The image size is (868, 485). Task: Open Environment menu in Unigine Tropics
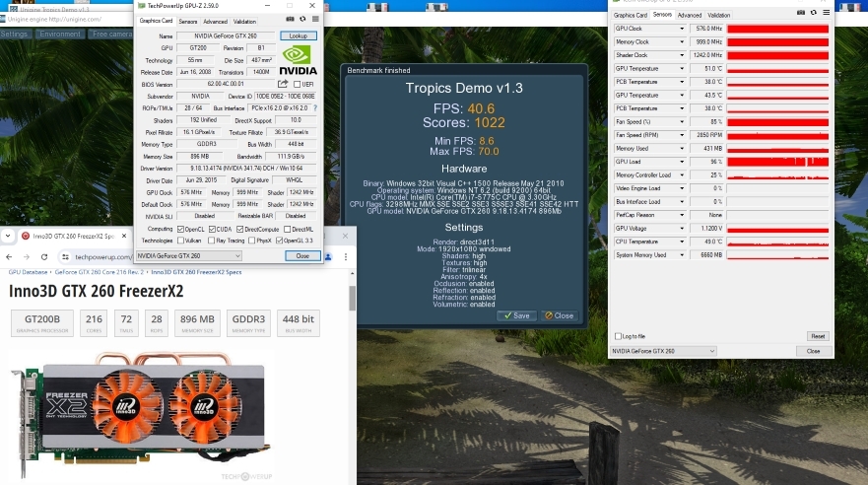tap(60, 34)
